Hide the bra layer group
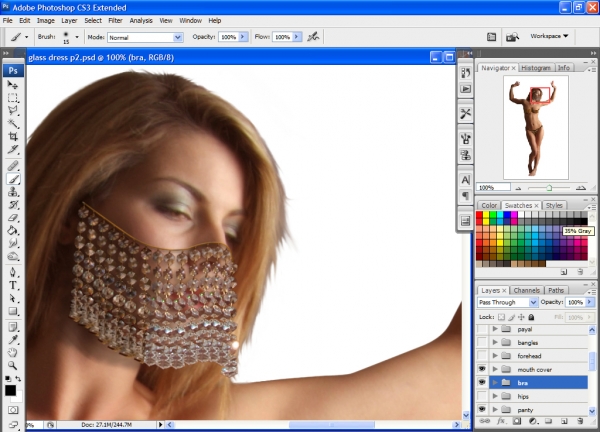Viewport: 600px width, 432px height. [x=482, y=383]
